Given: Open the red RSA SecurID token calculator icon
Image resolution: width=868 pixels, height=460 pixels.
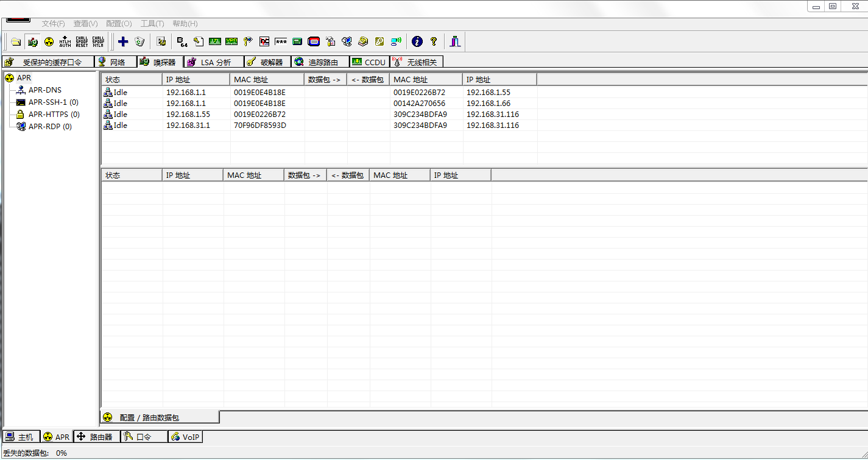Looking at the screenshot, I should tap(314, 41).
